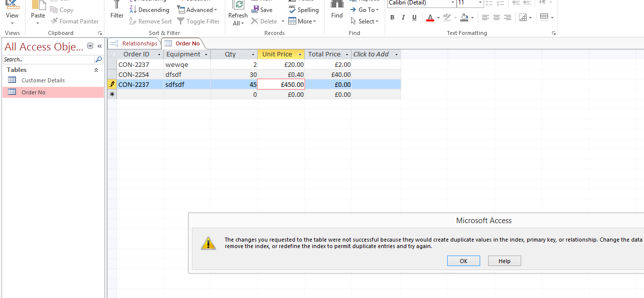Toggle Underline formatting
This screenshot has height=298, width=644.
414,17
